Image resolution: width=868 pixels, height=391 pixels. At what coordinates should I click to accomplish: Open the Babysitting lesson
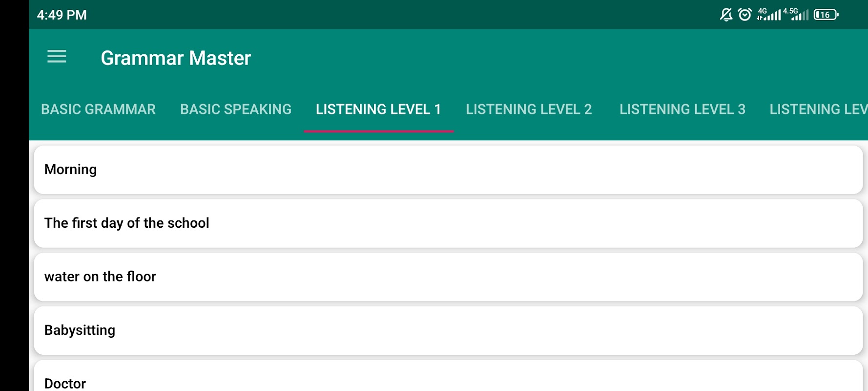point(448,330)
